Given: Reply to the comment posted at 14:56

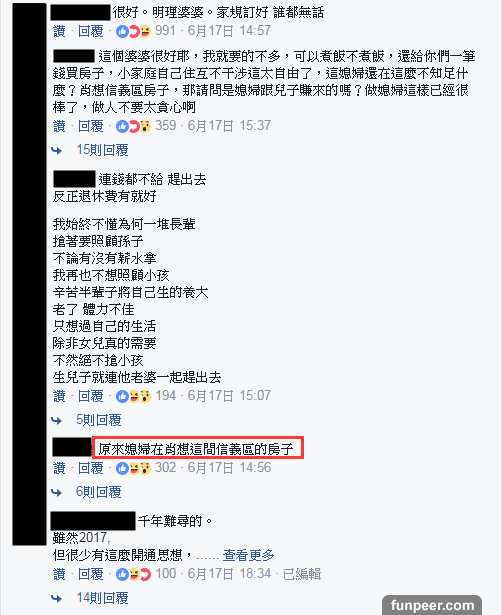Looking at the screenshot, I should (x=91, y=468).
